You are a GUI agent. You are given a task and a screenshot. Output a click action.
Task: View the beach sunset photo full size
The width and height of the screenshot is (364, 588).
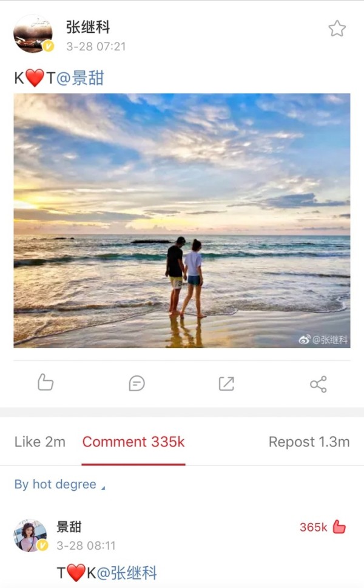pyautogui.click(x=182, y=220)
